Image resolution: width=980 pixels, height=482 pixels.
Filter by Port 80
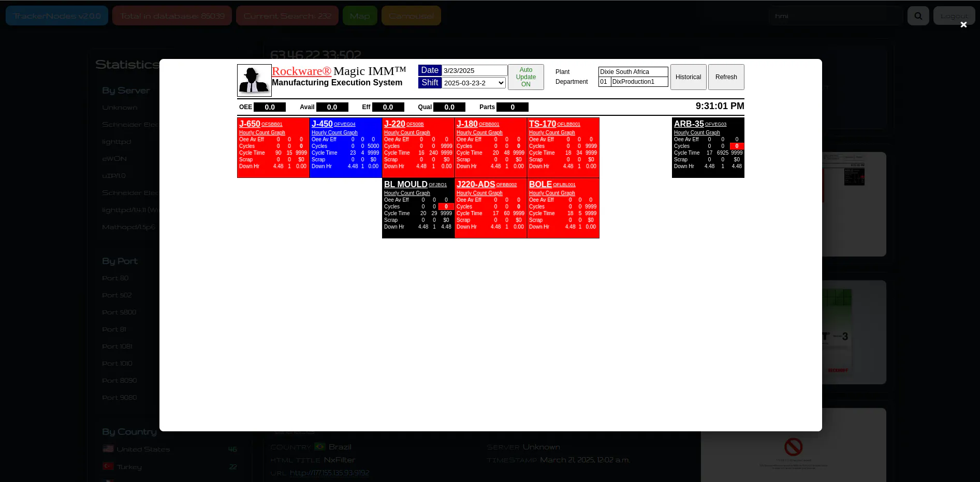point(115,278)
